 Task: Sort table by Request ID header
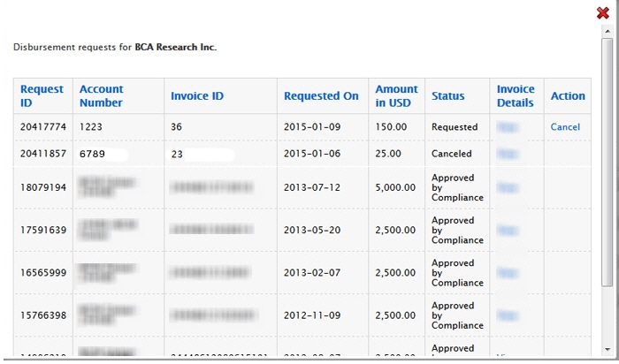click(x=42, y=95)
